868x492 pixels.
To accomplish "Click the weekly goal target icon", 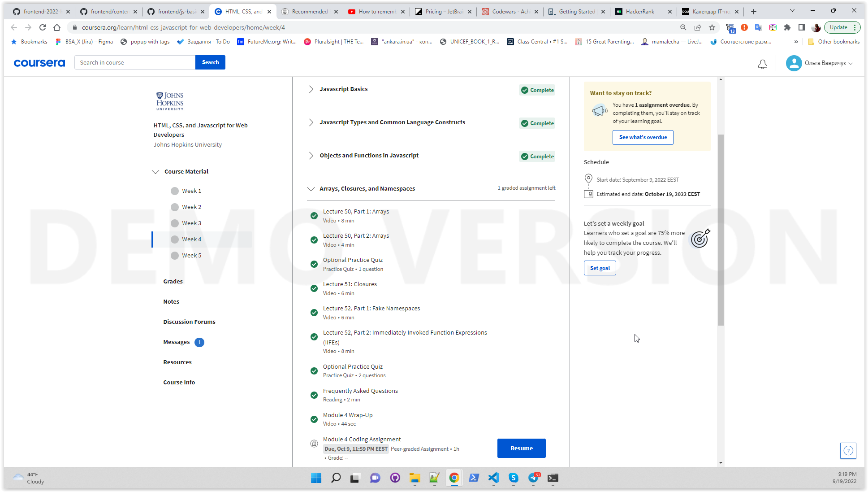I will [700, 239].
